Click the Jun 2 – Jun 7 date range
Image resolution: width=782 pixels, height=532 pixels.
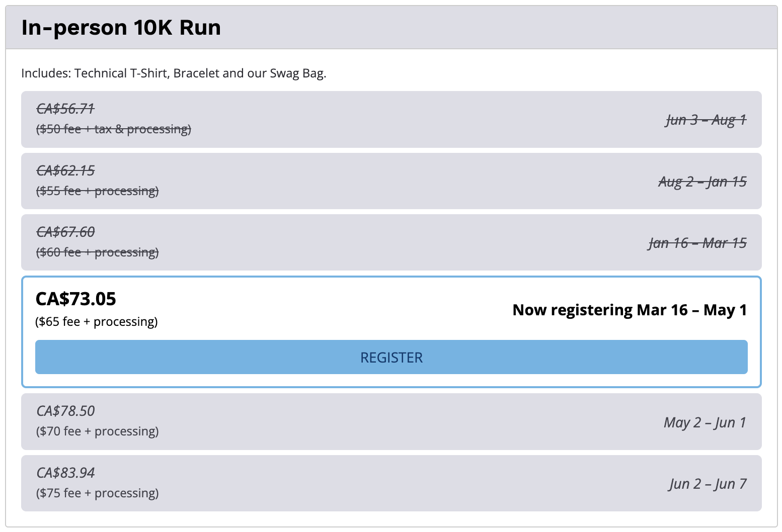[x=708, y=484]
